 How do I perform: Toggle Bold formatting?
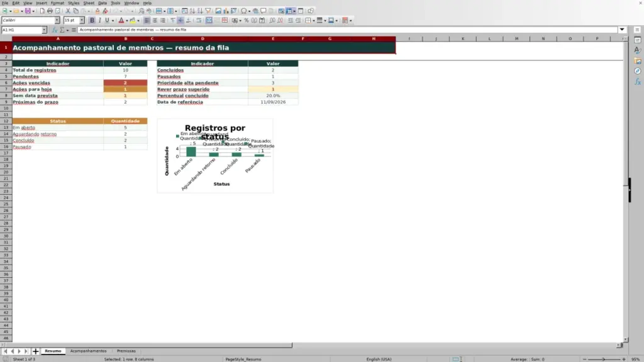pyautogui.click(x=92, y=21)
